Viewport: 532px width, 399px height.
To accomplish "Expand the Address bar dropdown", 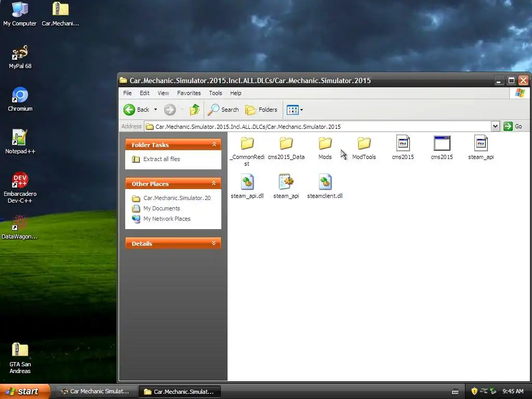I will pyautogui.click(x=495, y=126).
